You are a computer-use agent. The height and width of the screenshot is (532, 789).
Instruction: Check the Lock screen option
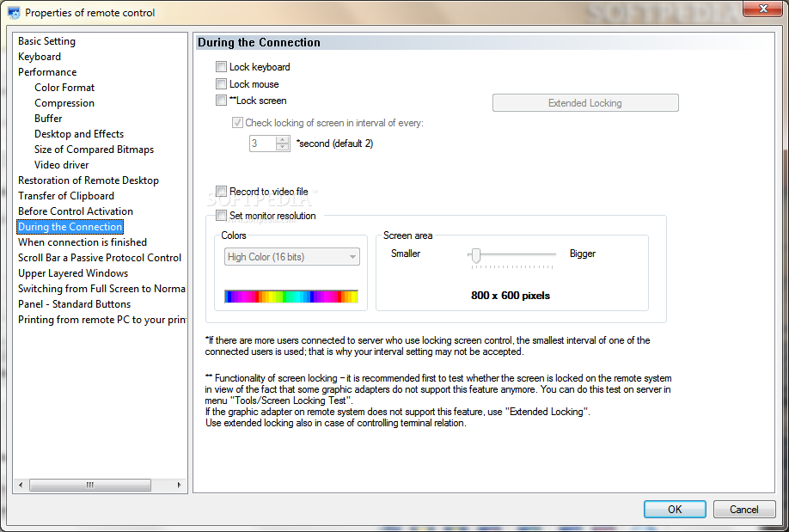pos(221,101)
